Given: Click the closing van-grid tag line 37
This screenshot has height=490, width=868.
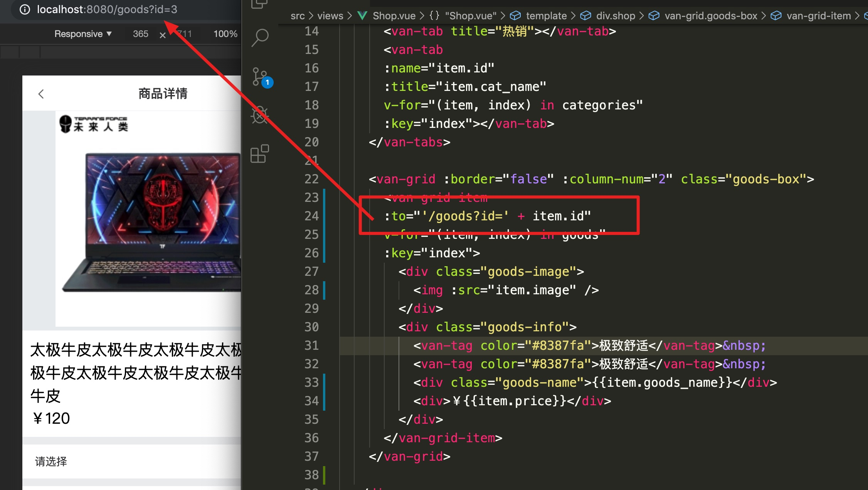Looking at the screenshot, I should pyautogui.click(x=409, y=456).
